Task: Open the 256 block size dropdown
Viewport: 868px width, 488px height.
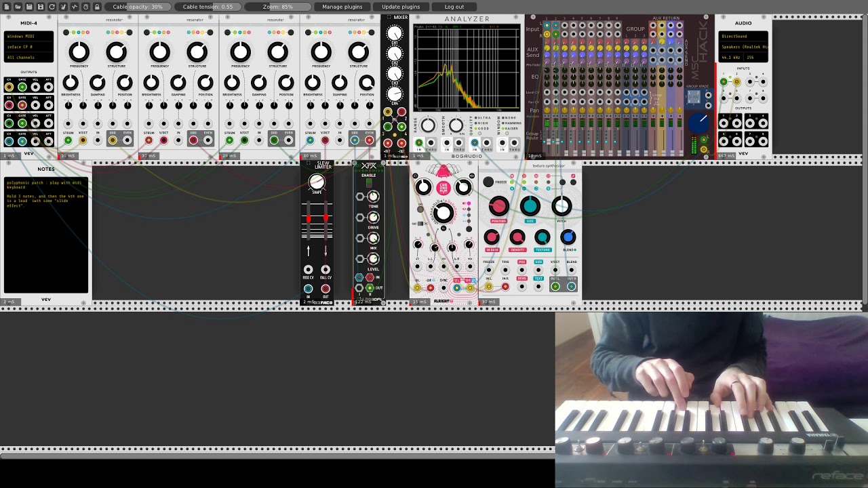Action: 757,58
